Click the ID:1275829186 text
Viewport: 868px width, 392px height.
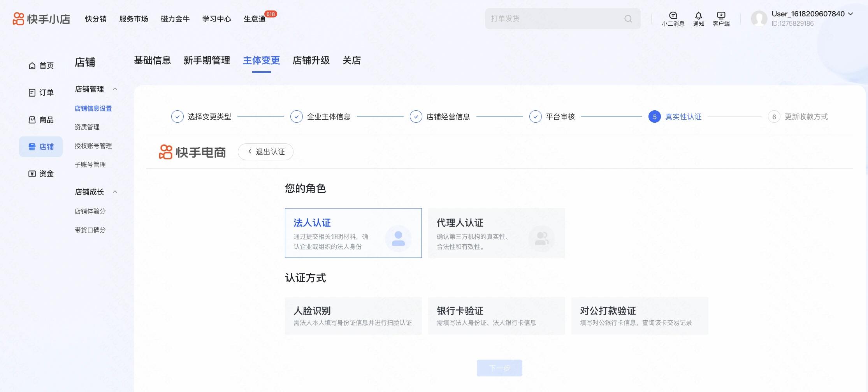(x=792, y=23)
